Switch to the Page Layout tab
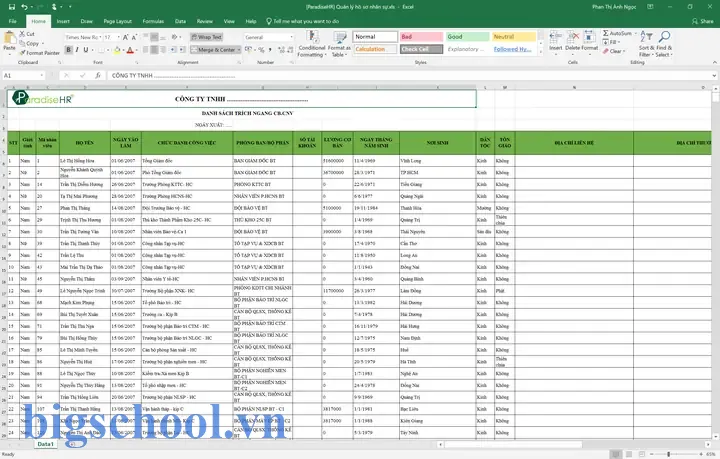The height and width of the screenshot is (459, 720). 118,21
